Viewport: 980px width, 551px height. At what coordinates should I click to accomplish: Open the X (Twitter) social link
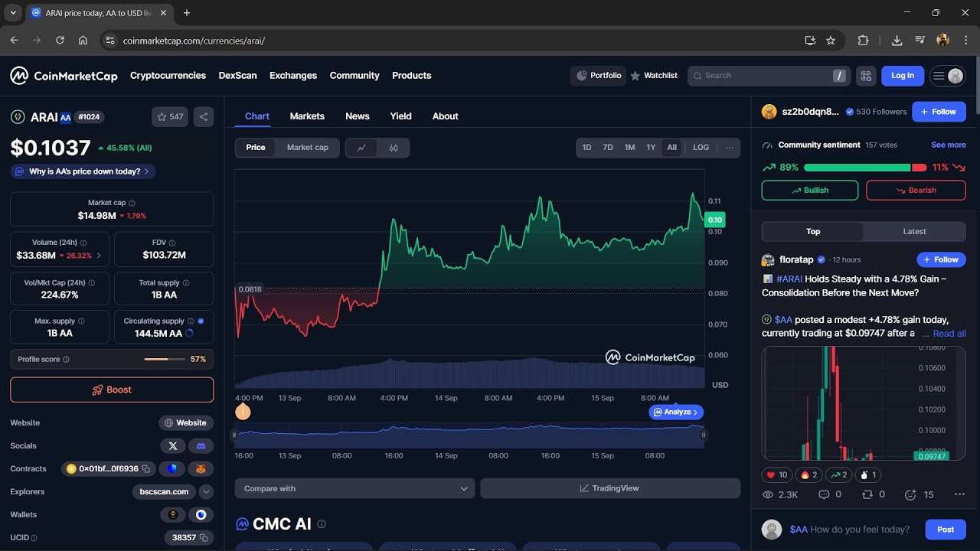[173, 445]
